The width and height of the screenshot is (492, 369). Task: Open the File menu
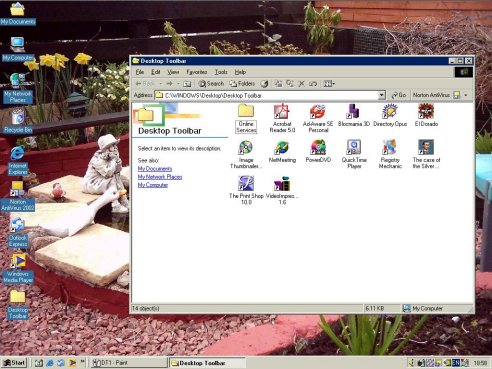pyautogui.click(x=140, y=72)
